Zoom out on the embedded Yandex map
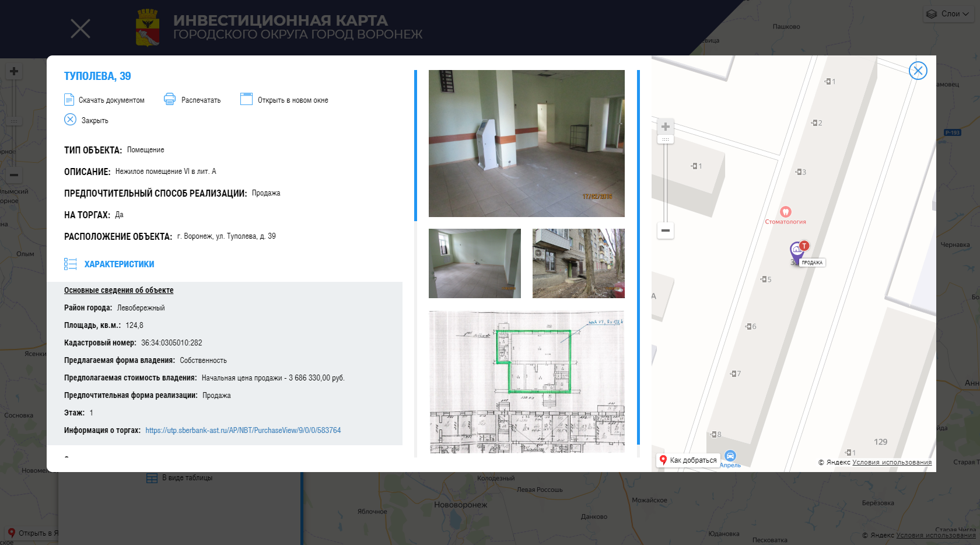 666,230
